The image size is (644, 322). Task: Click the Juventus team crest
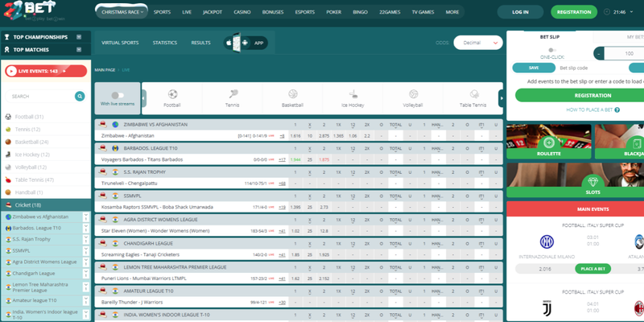547,308
